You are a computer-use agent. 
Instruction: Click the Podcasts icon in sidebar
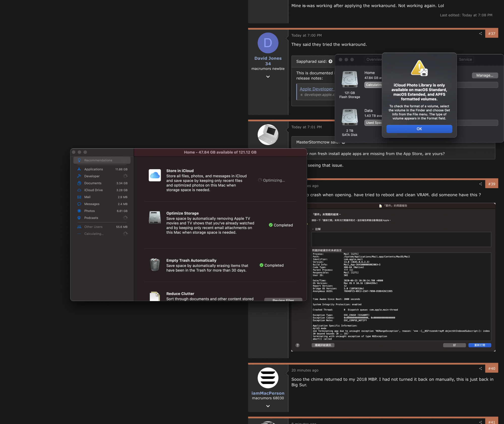(x=79, y=218)
